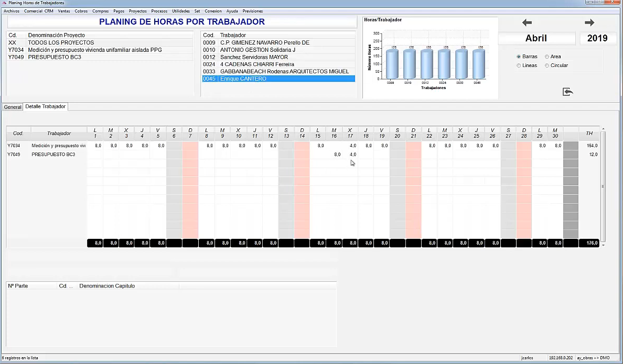
Task: Open the Archivos menu
Action: click(12, 11)
